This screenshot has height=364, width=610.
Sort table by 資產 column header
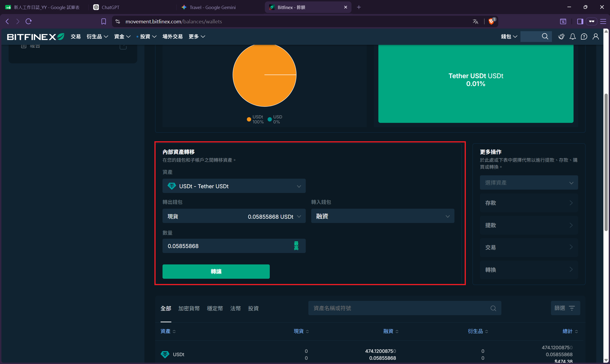coord(168,331)
